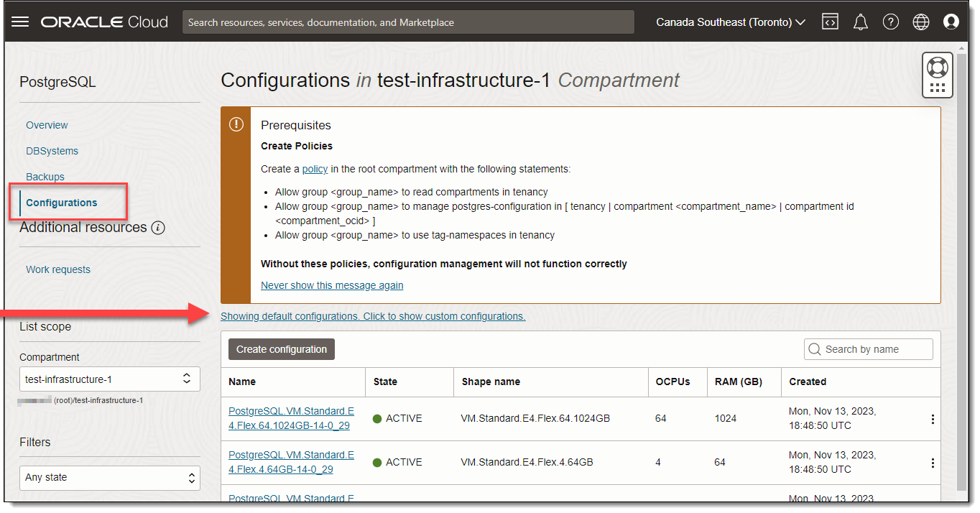
Task: Click ACTIVE state of the 4.64GB row
Action: 397,462
